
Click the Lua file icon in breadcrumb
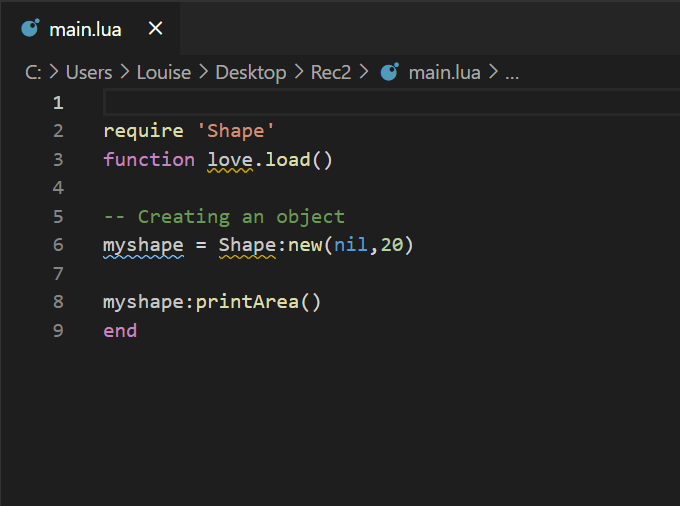pos(389,72)
